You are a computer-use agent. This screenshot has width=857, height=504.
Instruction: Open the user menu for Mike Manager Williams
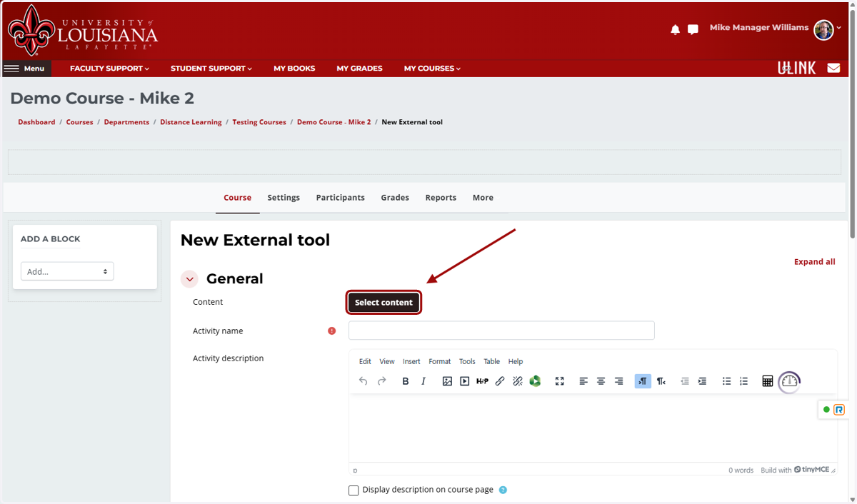pyautogui.click(x=775, y=29)
